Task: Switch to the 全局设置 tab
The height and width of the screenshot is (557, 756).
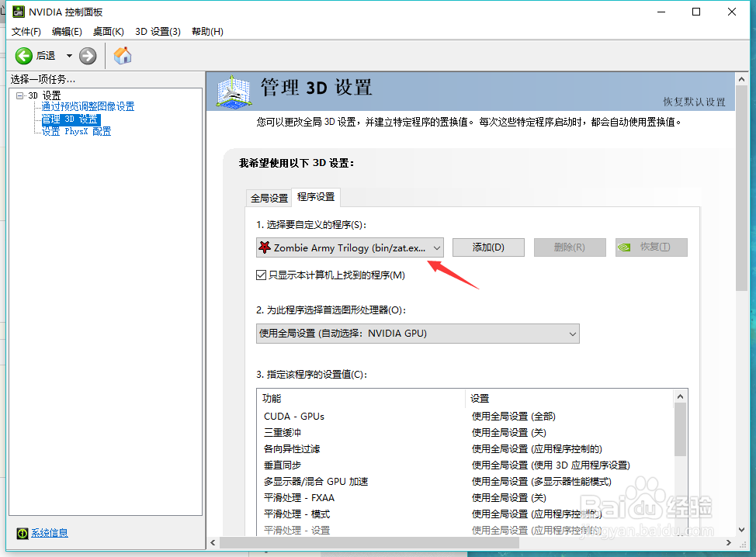Action: click(269, 198)
